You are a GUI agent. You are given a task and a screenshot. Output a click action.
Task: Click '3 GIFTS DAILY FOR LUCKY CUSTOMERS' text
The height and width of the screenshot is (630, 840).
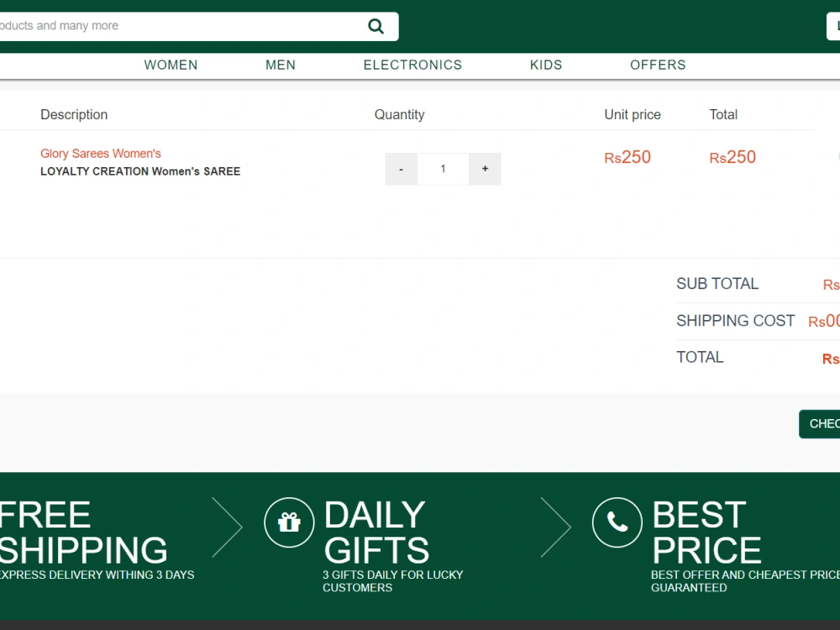(x=392, y=581)
